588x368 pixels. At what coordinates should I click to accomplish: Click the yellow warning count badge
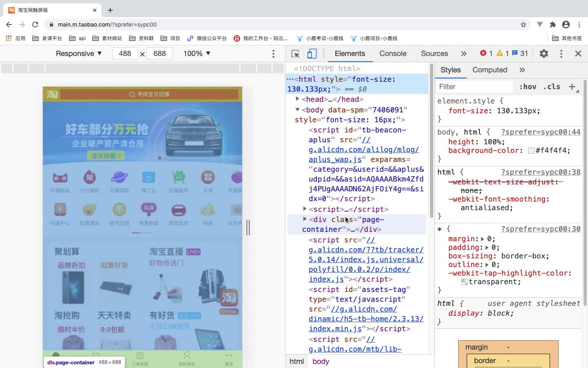[503, 53]
